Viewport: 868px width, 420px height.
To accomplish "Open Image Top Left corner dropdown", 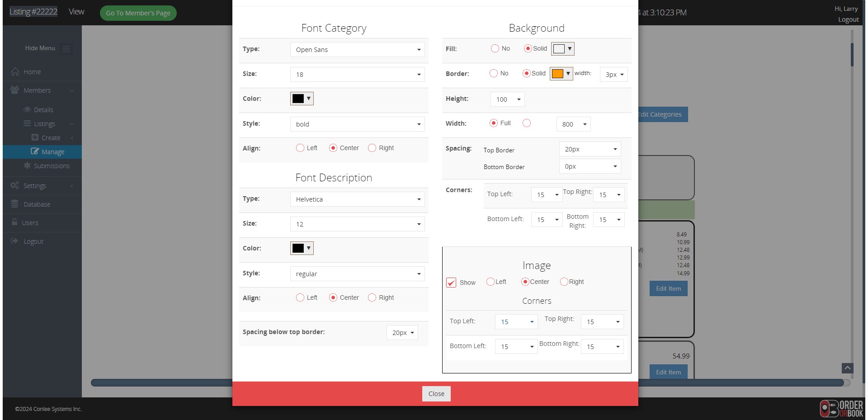I will pyautogui.click(x=516, y=322).
